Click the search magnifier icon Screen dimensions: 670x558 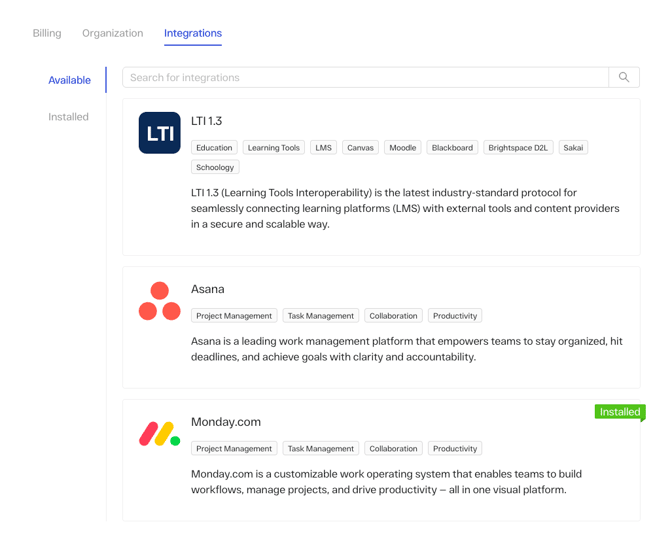point(624,77)
